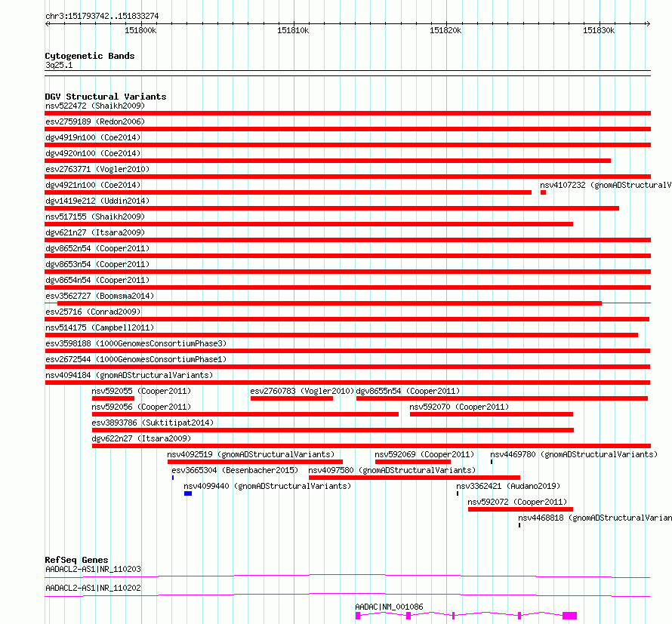The height and width of the screenshot is (624, 672).
Task: Click the AADAC|NM_001086 gene label
Action: pyautogui.click(x=389, y=607)
